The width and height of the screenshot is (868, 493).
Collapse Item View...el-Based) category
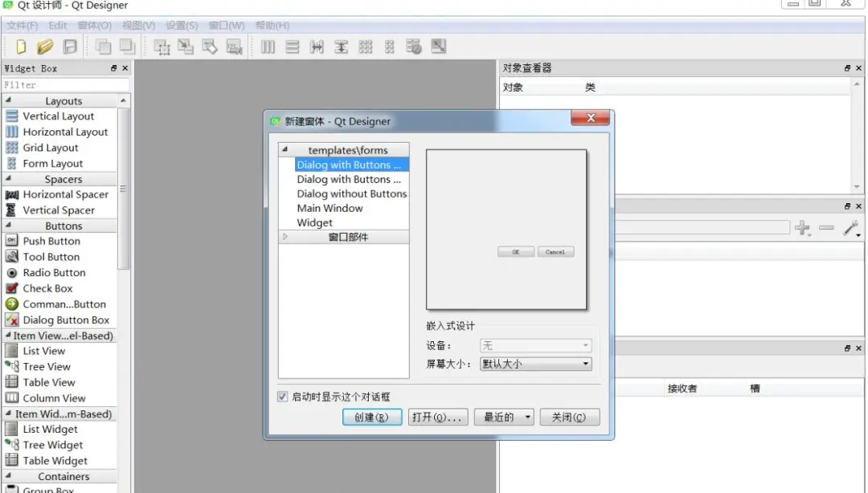pyautogui.click(x=8, y=336)
